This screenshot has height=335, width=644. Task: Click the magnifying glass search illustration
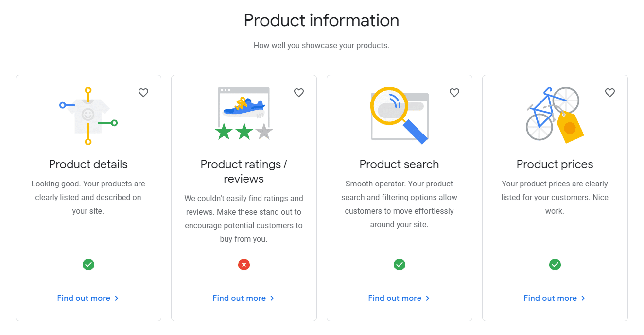point(399,116)
